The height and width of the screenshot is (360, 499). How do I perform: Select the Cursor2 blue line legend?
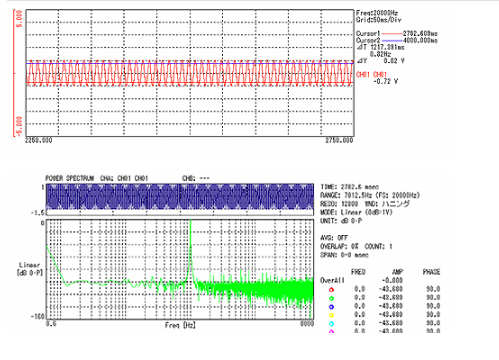(391, 41)
